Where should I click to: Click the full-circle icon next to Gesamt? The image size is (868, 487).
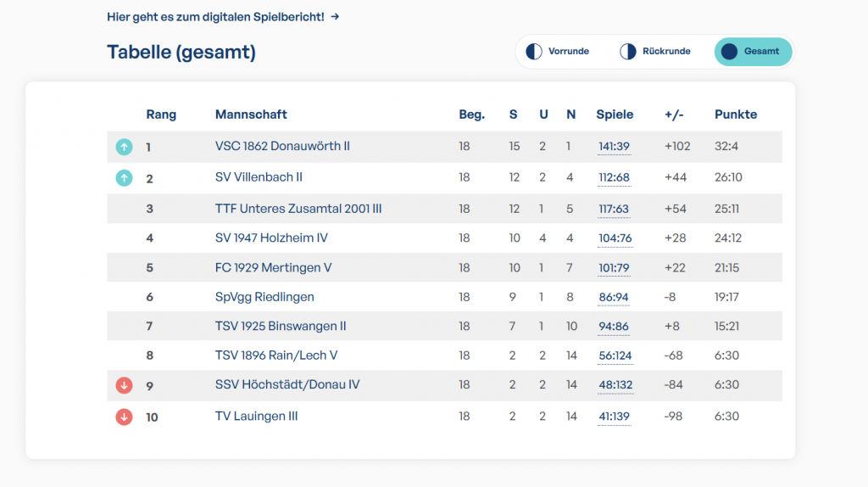coord(729,52)
